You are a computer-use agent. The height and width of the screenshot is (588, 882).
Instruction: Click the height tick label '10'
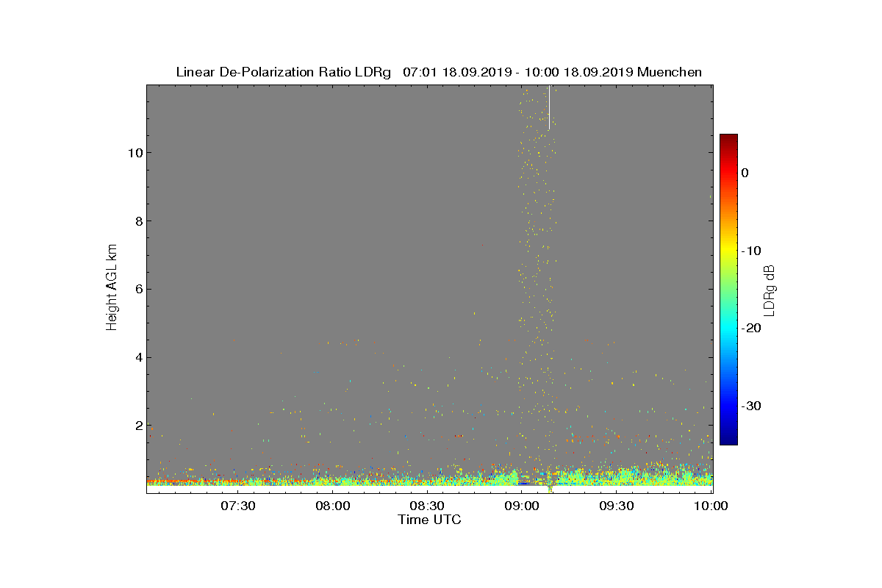click(134, 153)
